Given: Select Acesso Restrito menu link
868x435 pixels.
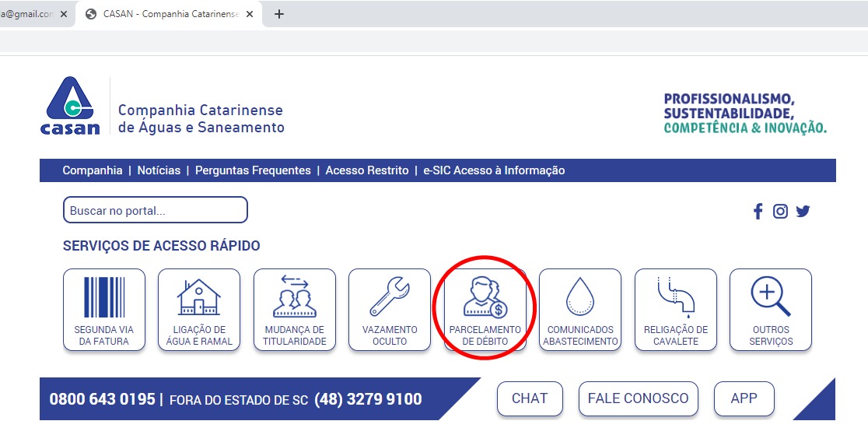Looking at the screenshot, I should 367,170.
